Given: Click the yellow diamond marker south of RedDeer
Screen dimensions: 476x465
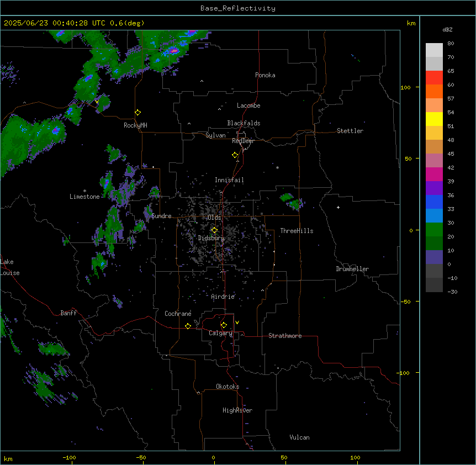Looking at the screenshot, I should [x=235, y=155].
